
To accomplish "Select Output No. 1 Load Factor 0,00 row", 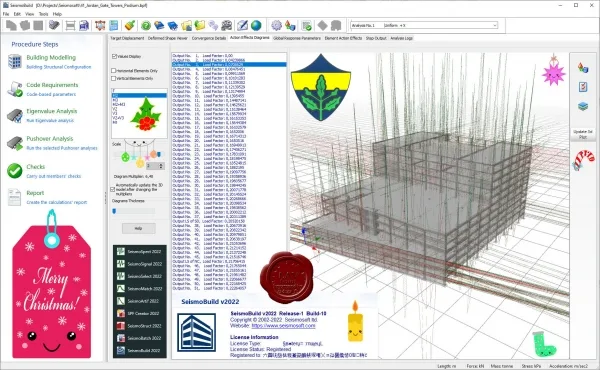I will click(x=229, y=55).
